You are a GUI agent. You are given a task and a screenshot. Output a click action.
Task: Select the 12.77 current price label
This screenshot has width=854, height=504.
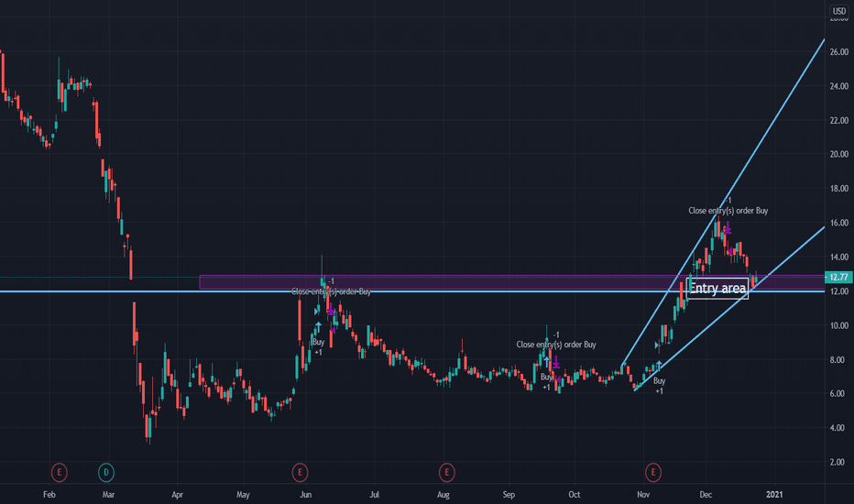tap(838, 278)
